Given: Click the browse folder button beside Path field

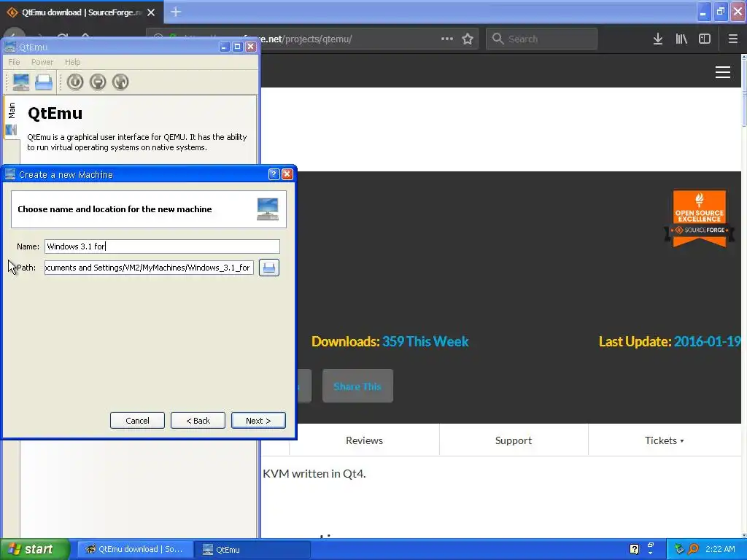Looking at the screenshot, I should 269,268.
